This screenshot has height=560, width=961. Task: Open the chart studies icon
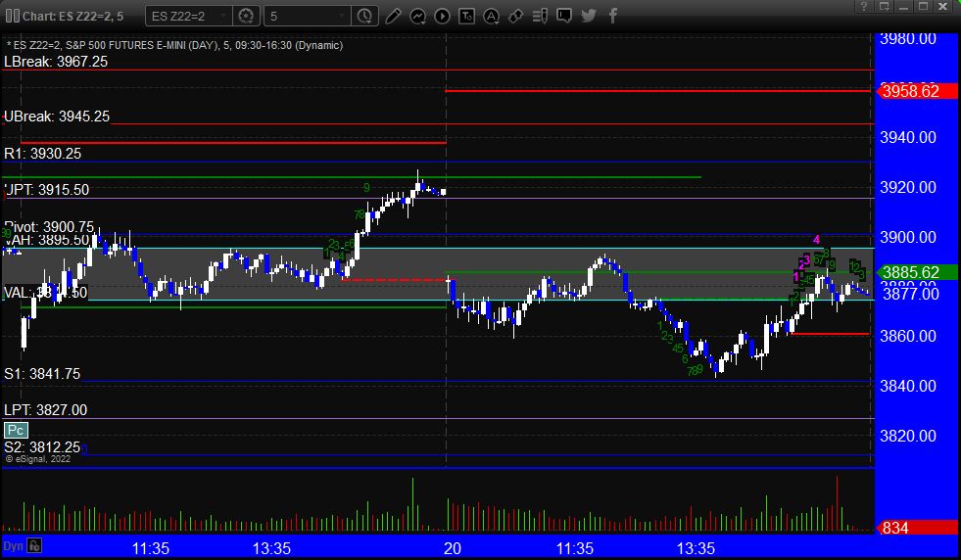point(418,16)
